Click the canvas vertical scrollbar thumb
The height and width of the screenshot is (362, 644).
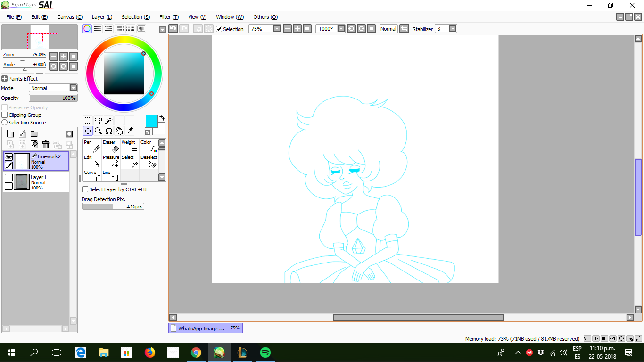tap(638, 197)
